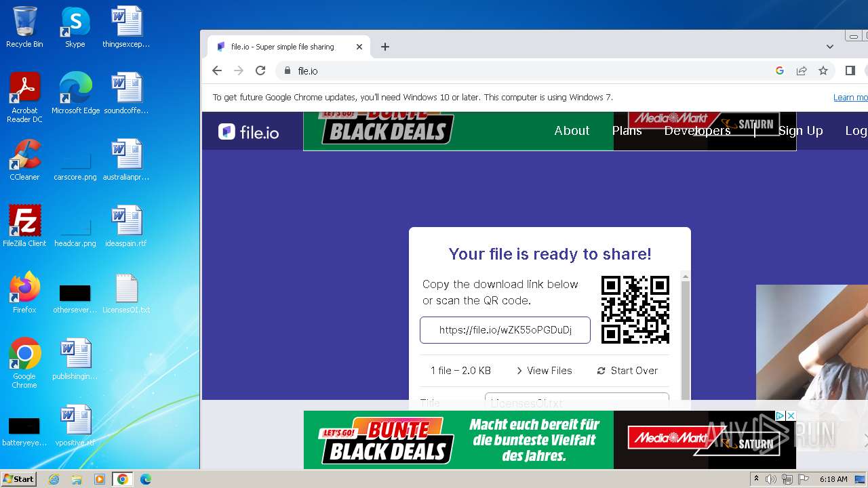Reload the file.io page
Image resolution: width=868 pixels, height=488 pixels.
(260, 70)
